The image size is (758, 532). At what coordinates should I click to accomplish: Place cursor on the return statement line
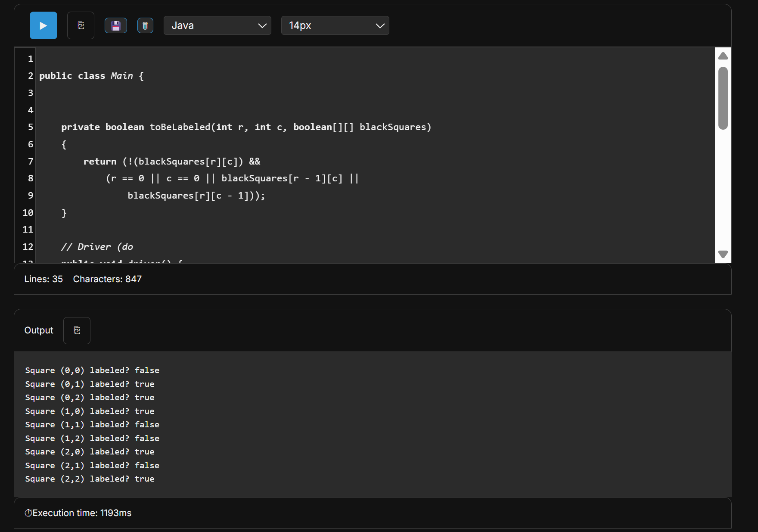(x=171, y=162)
